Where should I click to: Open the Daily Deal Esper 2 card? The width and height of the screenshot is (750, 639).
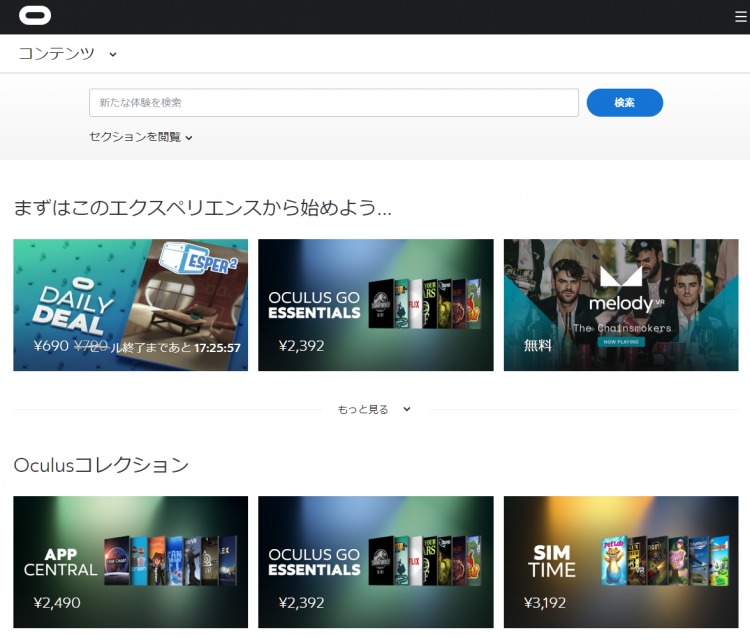coord(131,305)
